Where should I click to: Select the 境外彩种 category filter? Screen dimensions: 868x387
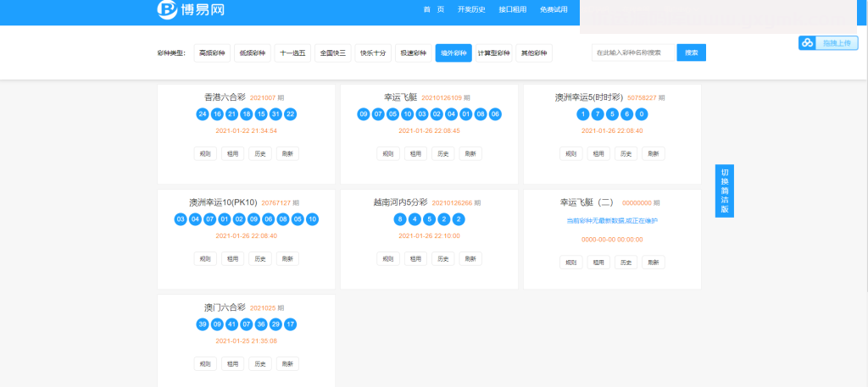point(453,53)
